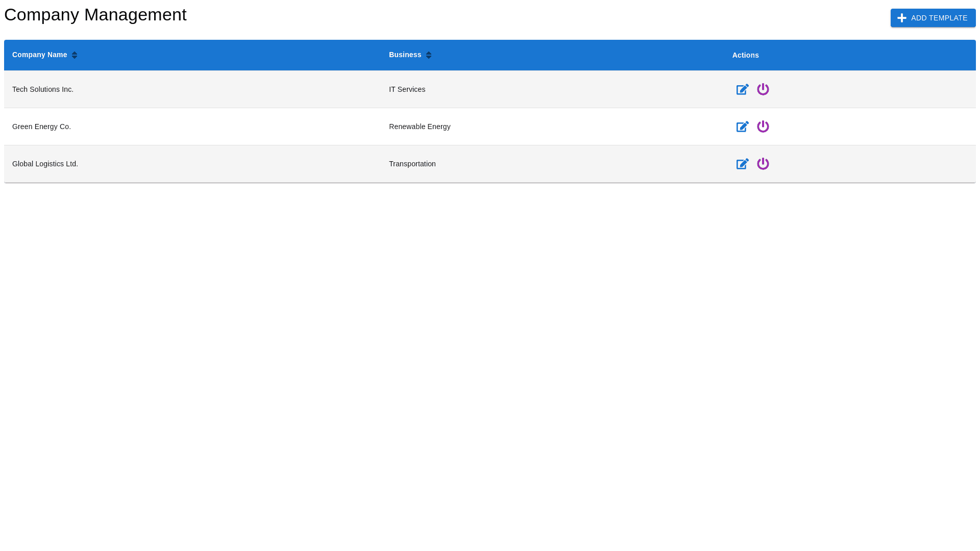Screen dimensions: 980x551
Task: Deactivate Green Energy Co. via power icon
Action: 763,127
